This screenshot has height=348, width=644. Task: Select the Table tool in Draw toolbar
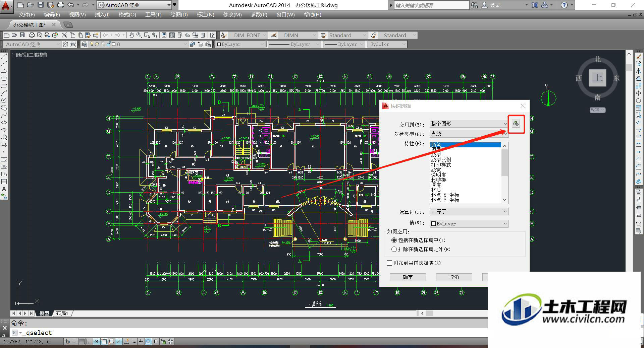click(4, 182)
